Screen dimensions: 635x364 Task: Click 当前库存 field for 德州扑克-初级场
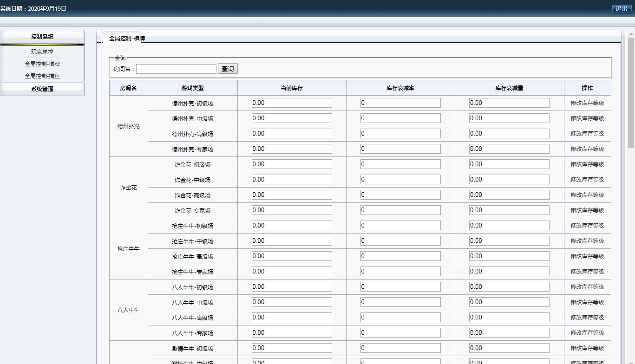coord(292,103)
